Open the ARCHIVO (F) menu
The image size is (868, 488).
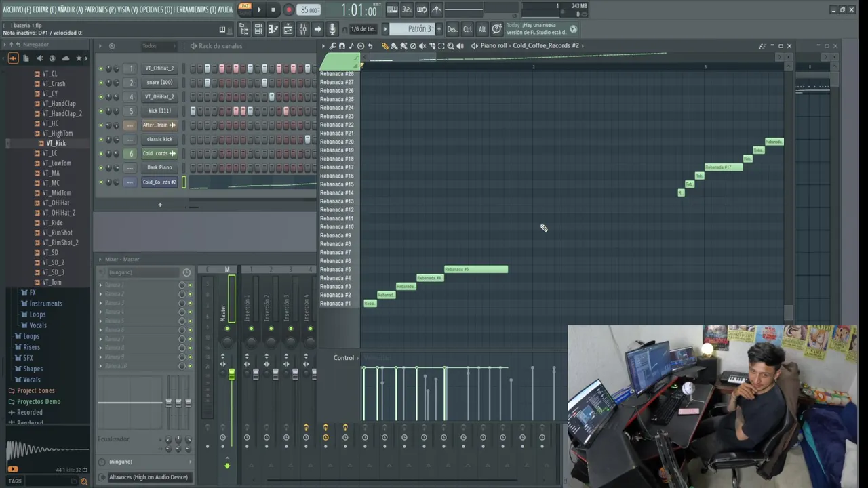click(x=17, y=9)
